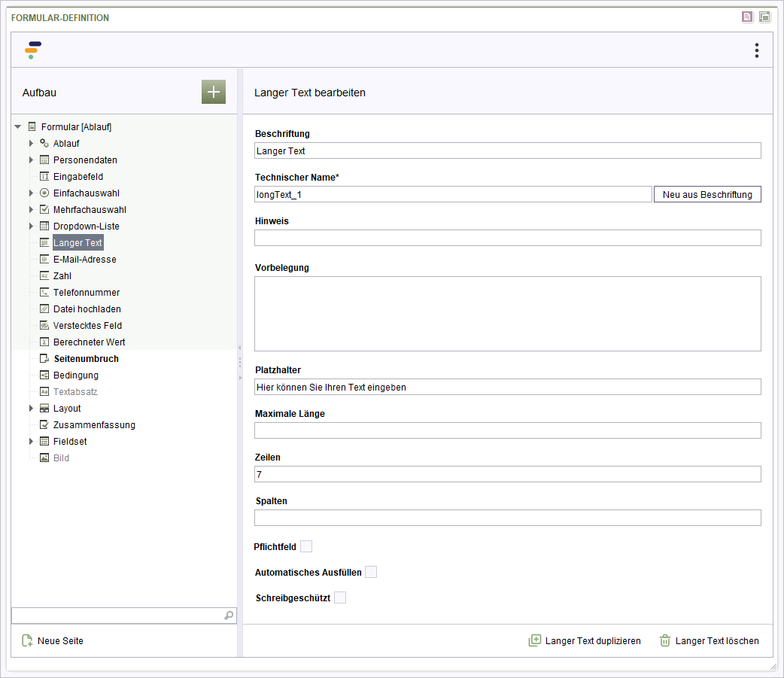
Task: Click the app logo in the header
Action: pos(33,50)
